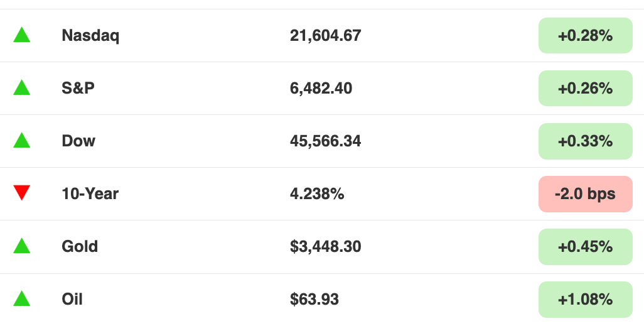644x326 pixels.
Task: Click the Nasdaq value 21,604.67
Action: 325,36
